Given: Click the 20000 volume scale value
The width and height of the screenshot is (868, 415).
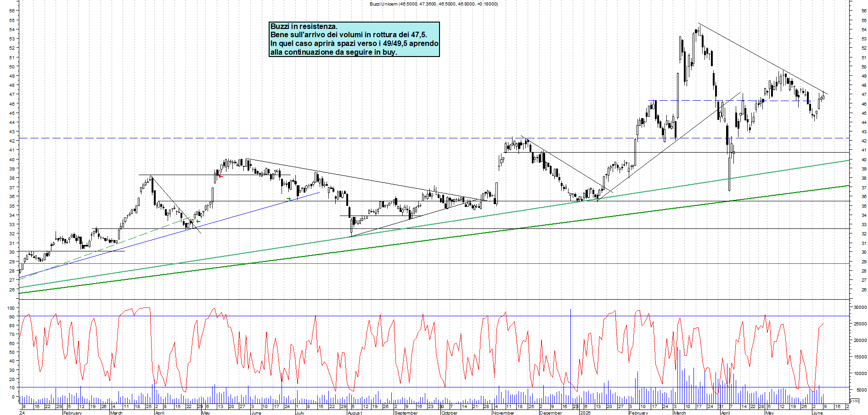Looking at the screenshot, I should click(x=860, y=341).
